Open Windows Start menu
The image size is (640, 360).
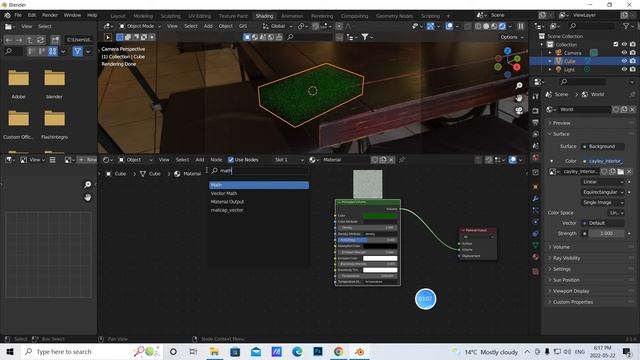tap(10, 351)
